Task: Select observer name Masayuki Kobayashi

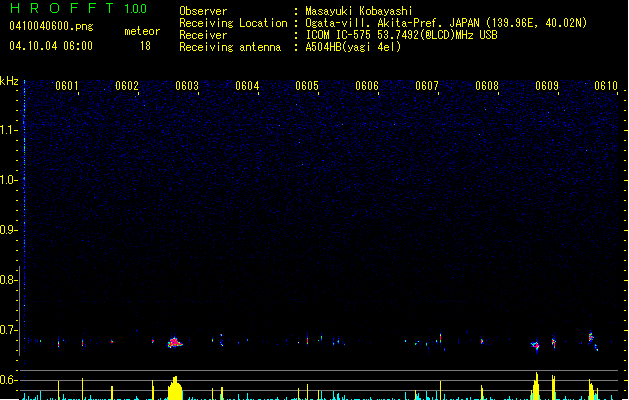Action: (359, 11)
